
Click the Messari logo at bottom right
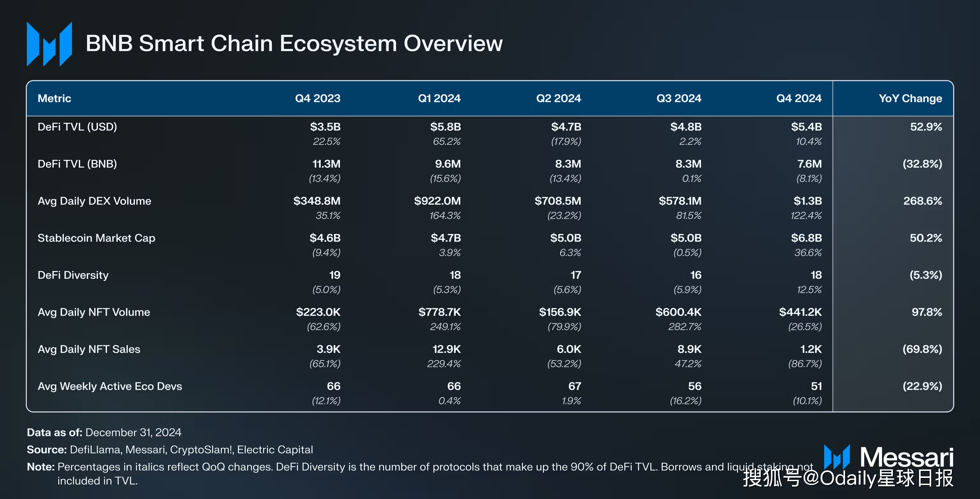coord(889,457)
